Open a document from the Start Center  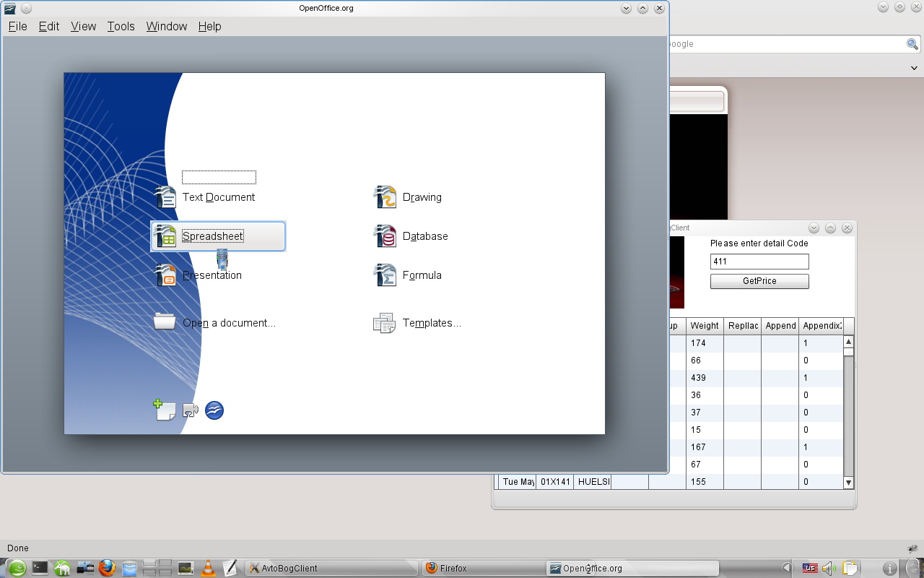[215, 323]
